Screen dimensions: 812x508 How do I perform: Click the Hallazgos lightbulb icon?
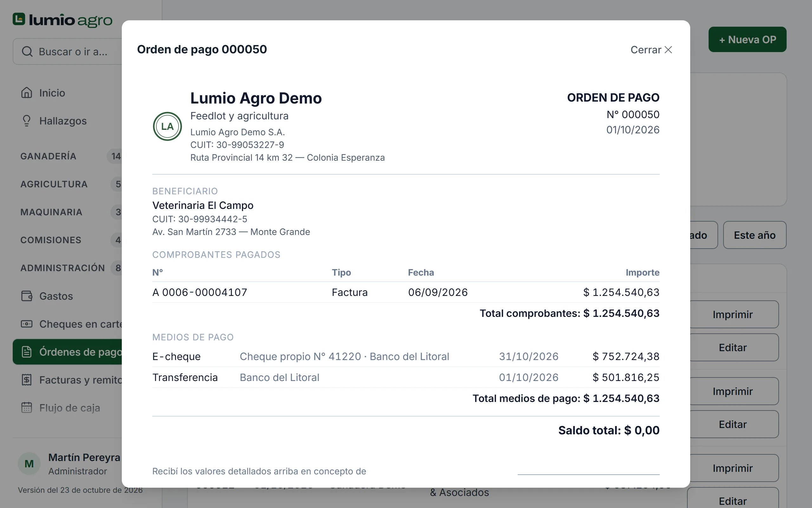coord(27,121)
